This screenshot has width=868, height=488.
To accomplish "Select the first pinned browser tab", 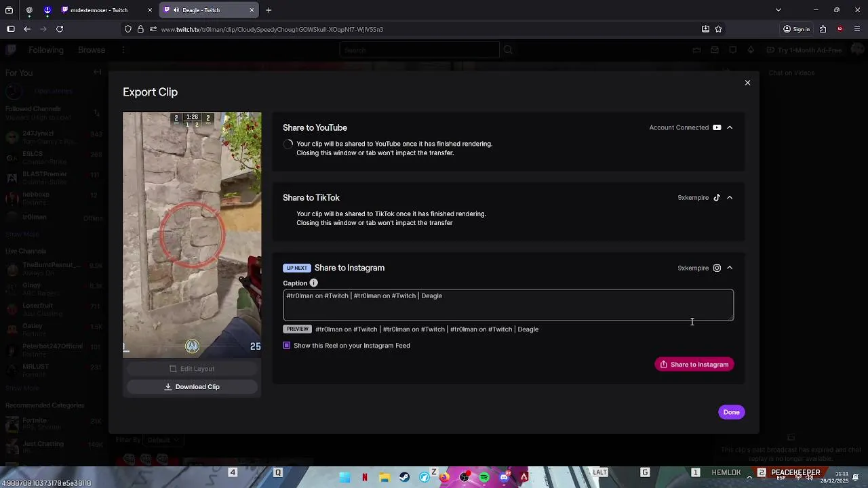I will 29,10.
